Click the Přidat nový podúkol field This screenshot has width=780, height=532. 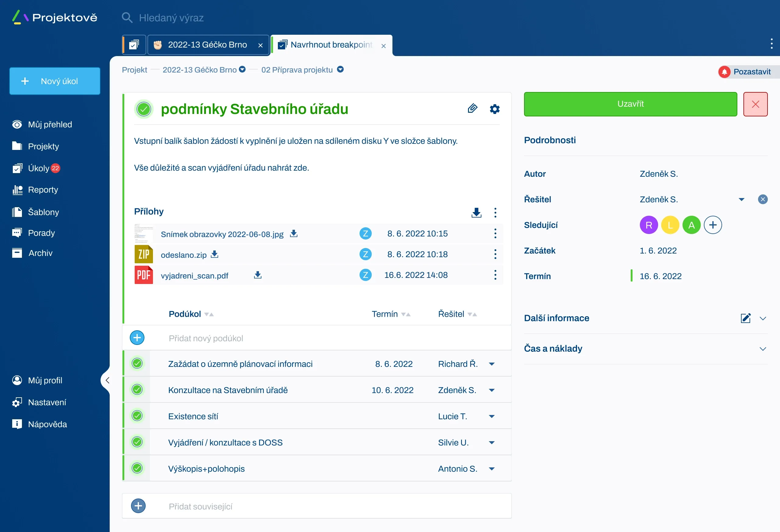[x=206, y=338]
